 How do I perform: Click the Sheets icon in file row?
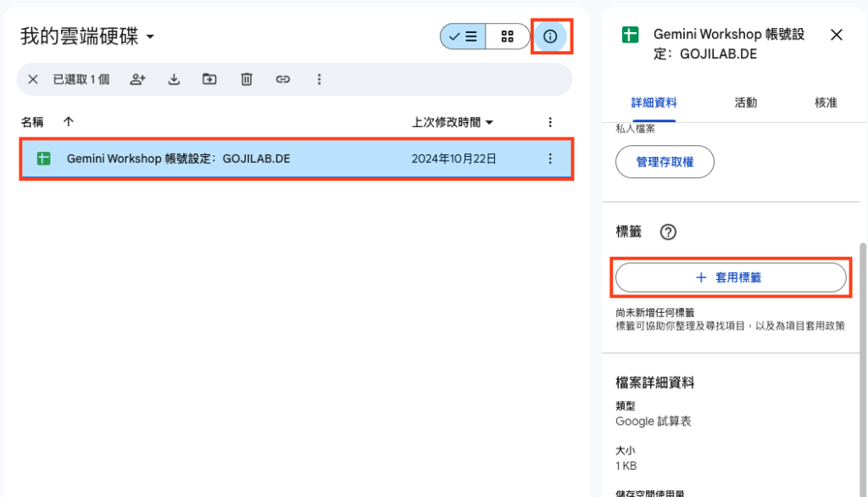tap(44, 159)
